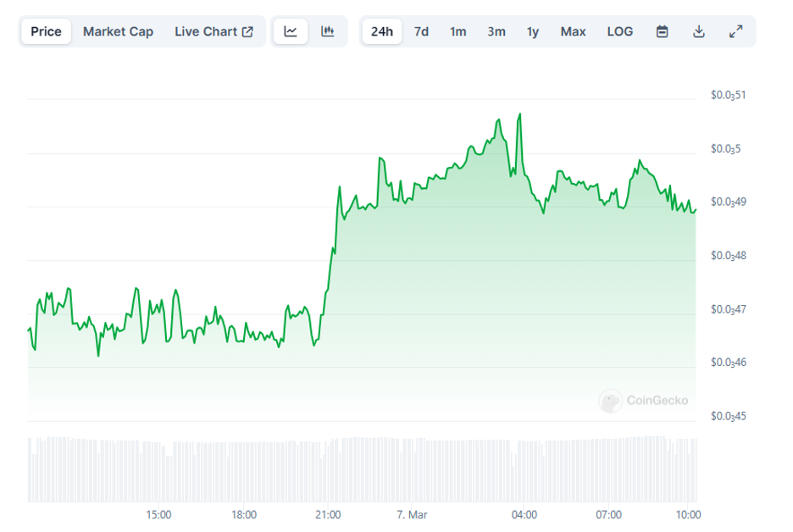This screenshot has width=793, height=532.
Task: Select the 1m time range
Action: 457,31
